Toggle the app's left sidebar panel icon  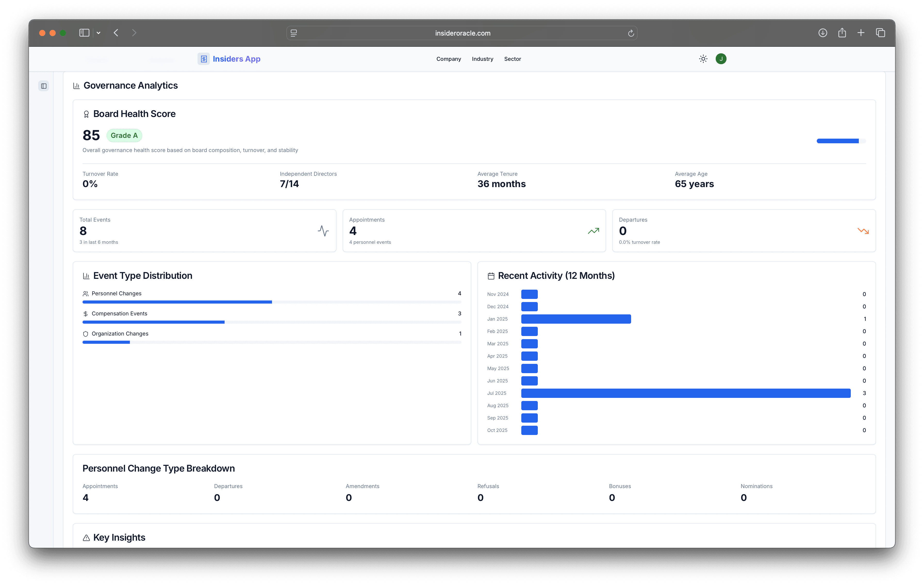(x=44, y=86)
